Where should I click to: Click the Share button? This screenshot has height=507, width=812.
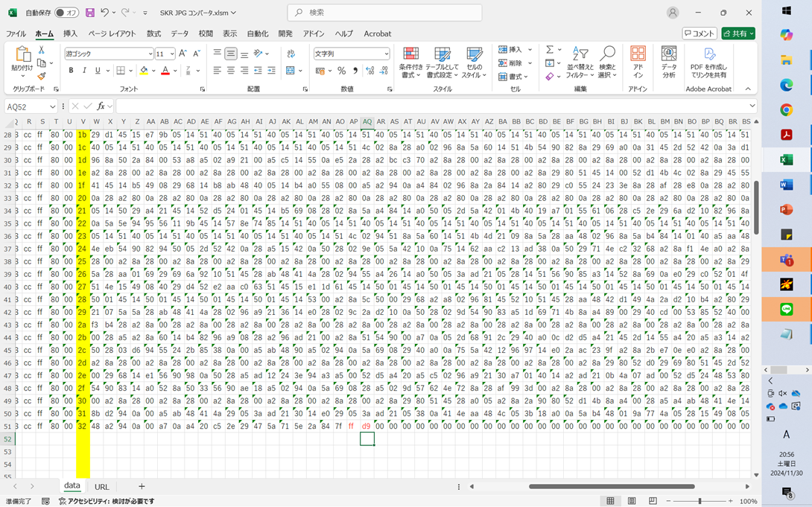[x=738, y=34]
